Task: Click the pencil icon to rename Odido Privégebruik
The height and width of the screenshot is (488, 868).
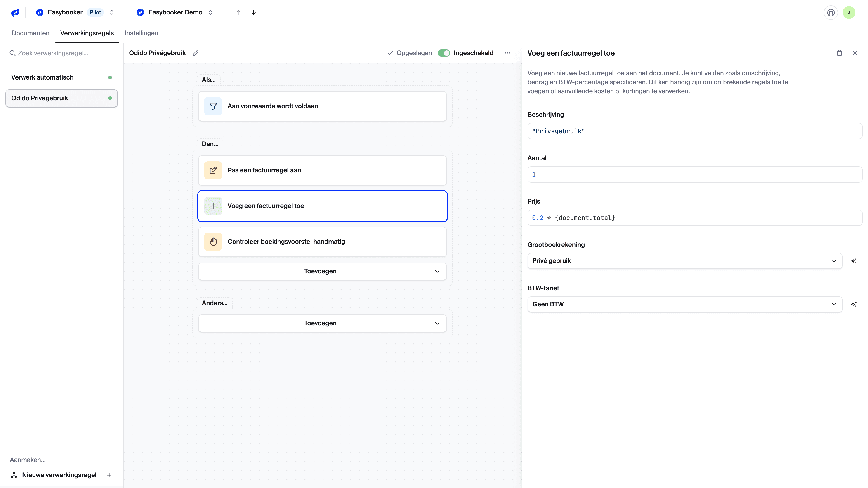Action: [196, 53]
